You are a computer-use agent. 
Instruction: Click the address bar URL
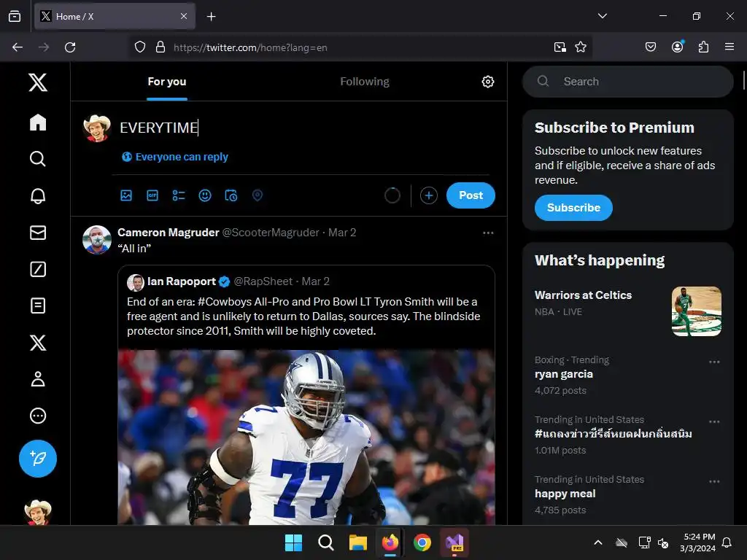click(x=251, y=47)
